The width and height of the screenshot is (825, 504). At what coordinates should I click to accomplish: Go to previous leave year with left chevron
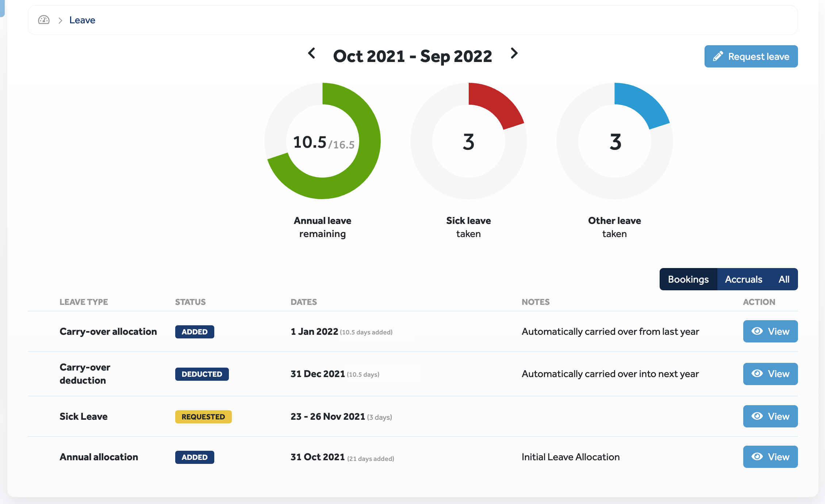pyautogui.click(x=311, y=54)
